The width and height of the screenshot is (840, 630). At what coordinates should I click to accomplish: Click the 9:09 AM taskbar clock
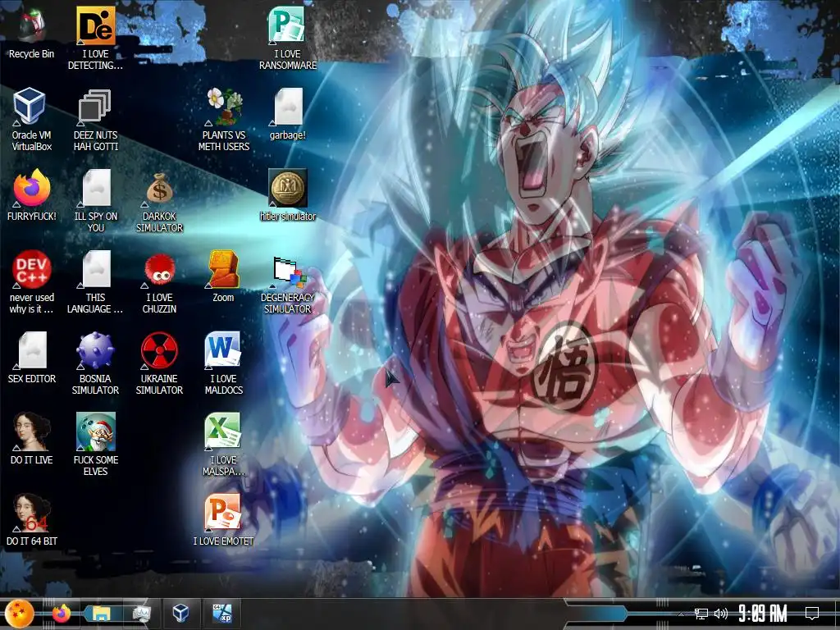point(762,614)
